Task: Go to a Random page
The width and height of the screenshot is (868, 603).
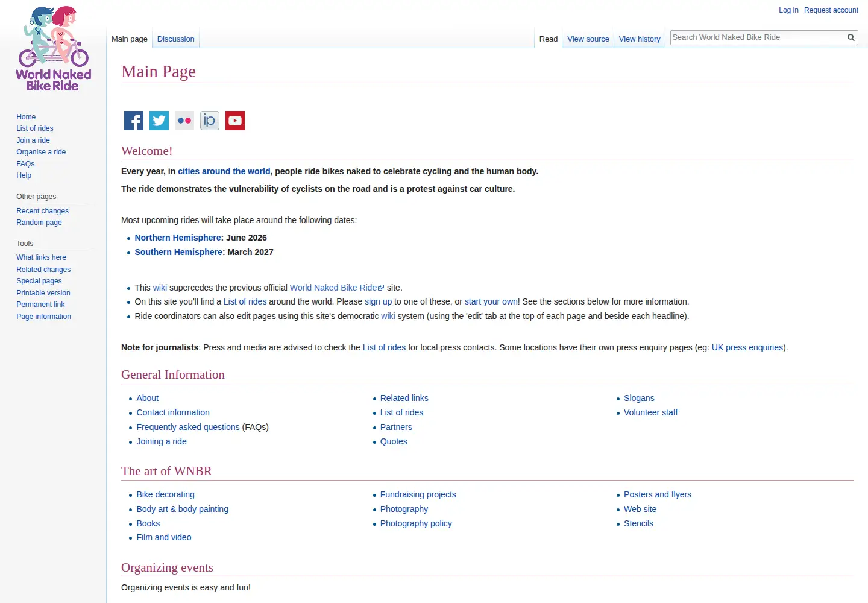Action: click(39, 223)
